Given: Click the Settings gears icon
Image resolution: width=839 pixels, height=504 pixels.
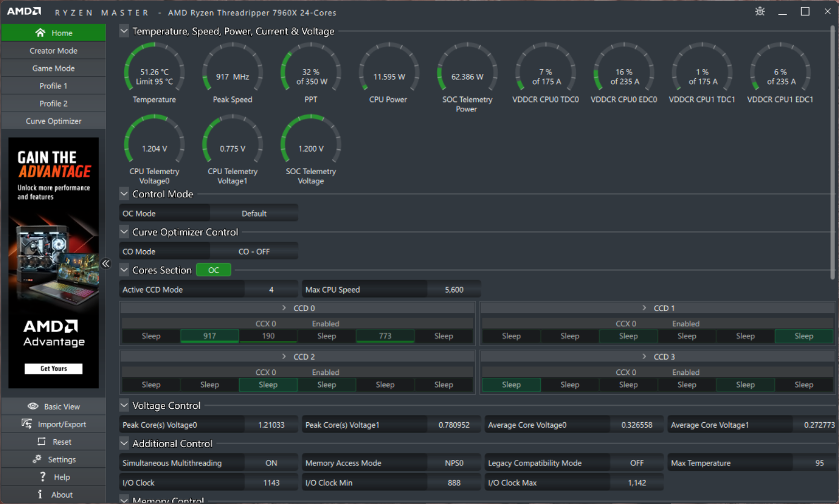Looking at the screenshot, I should pos(37,459).
